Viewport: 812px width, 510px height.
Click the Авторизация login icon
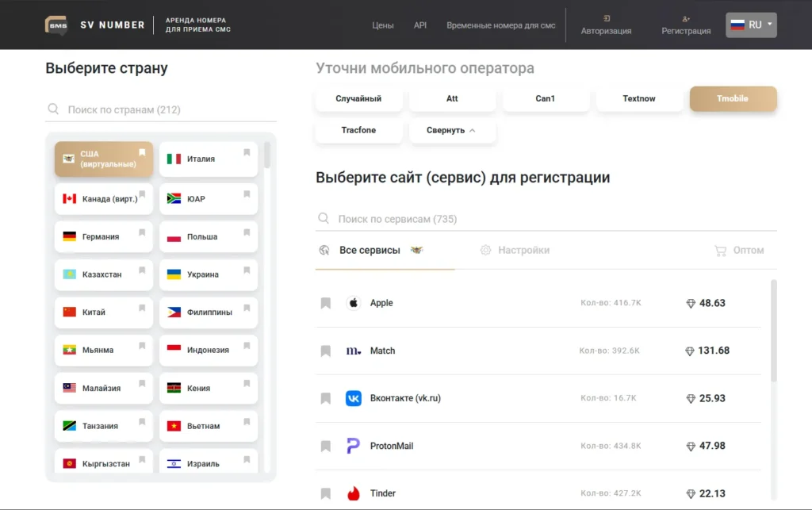click(x=607, y=19)
